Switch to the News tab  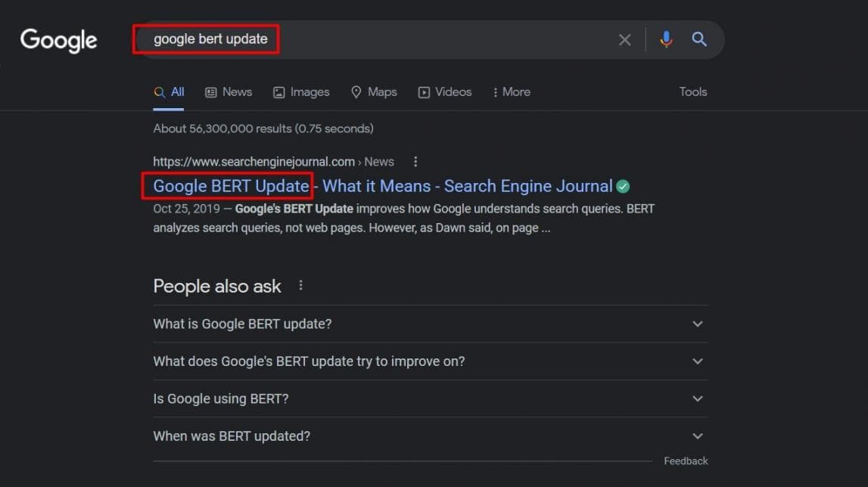[229, 92]
